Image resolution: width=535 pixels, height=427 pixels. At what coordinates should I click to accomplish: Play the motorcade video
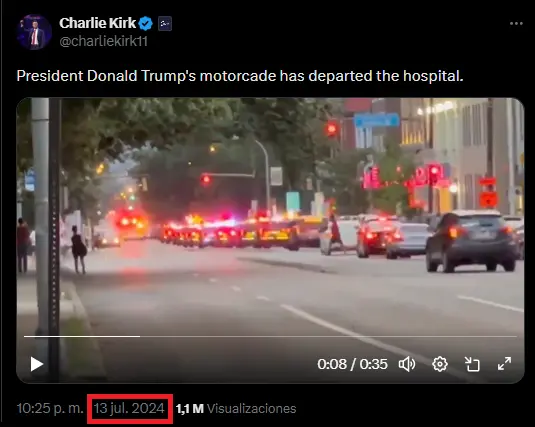[x=37, y=364]
